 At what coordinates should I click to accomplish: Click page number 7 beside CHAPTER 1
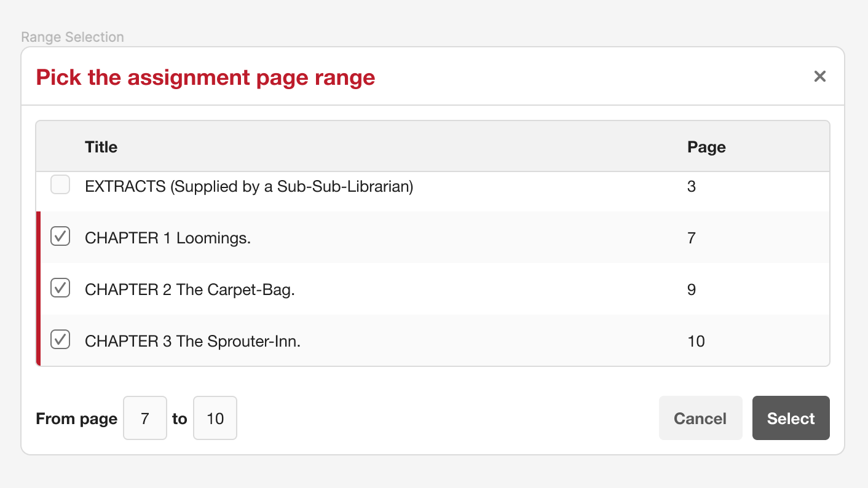coord(691,237)
